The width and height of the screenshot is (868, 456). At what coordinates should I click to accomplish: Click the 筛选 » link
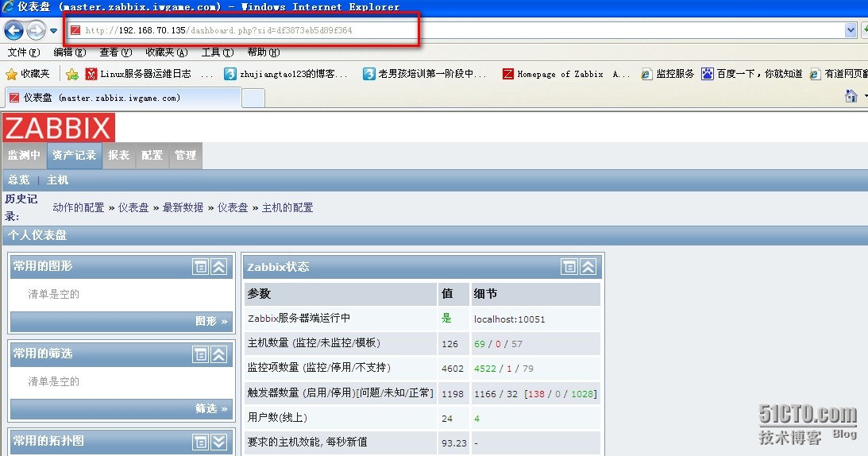click(x=211, y=409)
